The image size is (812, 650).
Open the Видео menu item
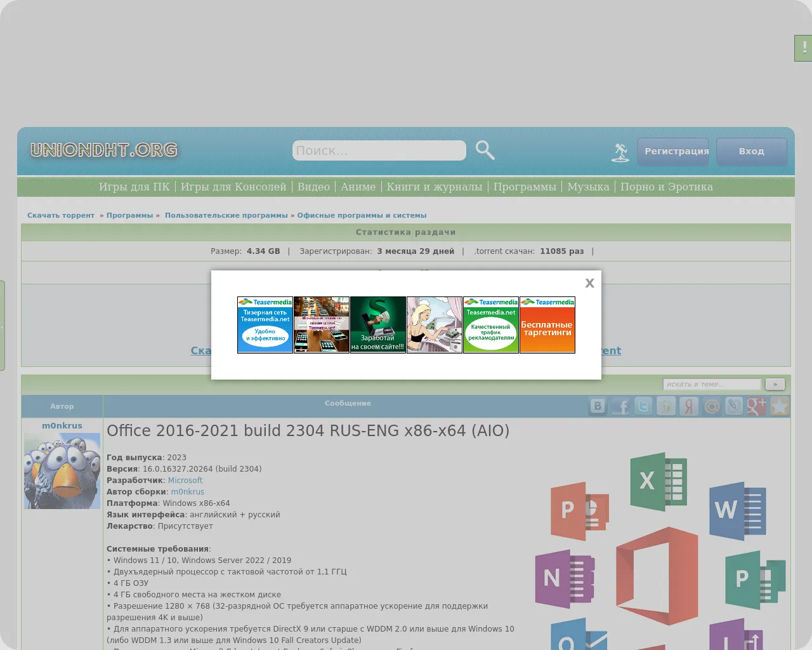click(313, 187)
